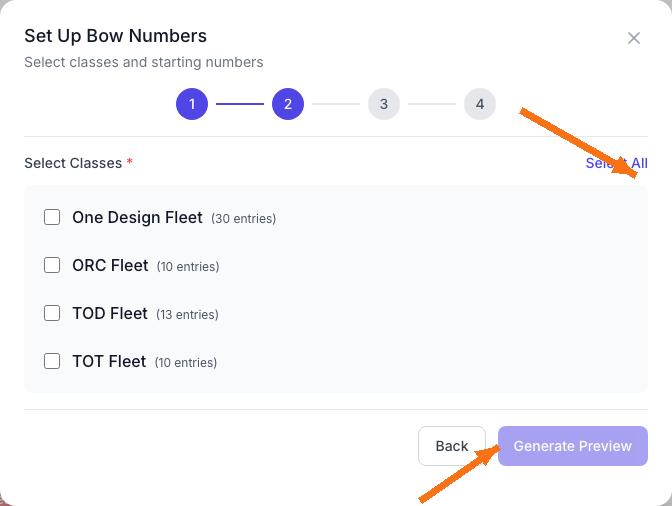The width and height of the screenshot is (672, 506).
Task: Close the Set Up Bow Numbers dialog
Action: tap(633, 38)
